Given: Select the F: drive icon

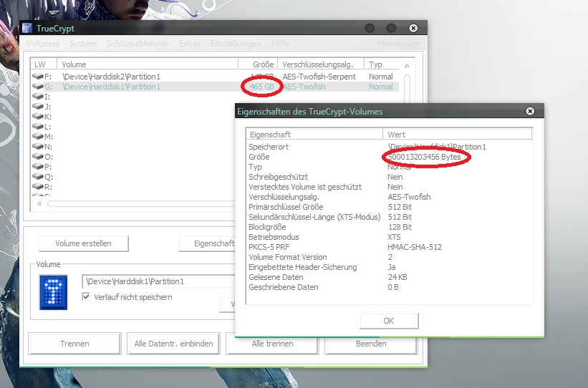Looking at the screenshot, I should (x=38, y=76).
